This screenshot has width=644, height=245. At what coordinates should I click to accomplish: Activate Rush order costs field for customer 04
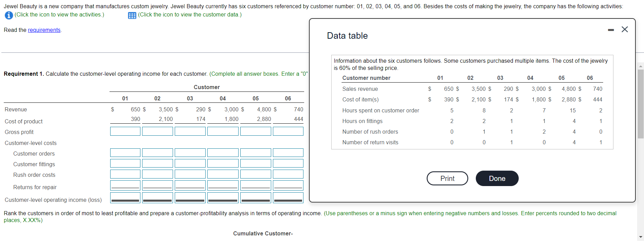(223, 174)
